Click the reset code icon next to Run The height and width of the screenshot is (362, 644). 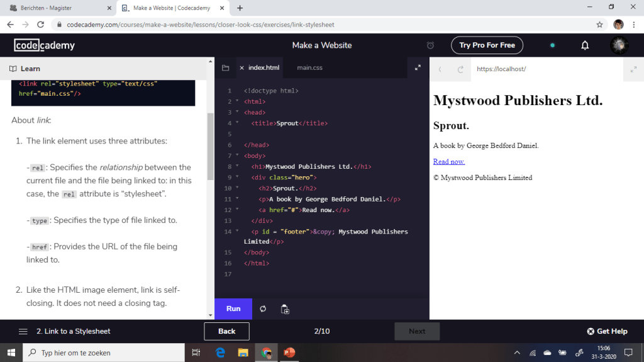[x=263, y=309]
